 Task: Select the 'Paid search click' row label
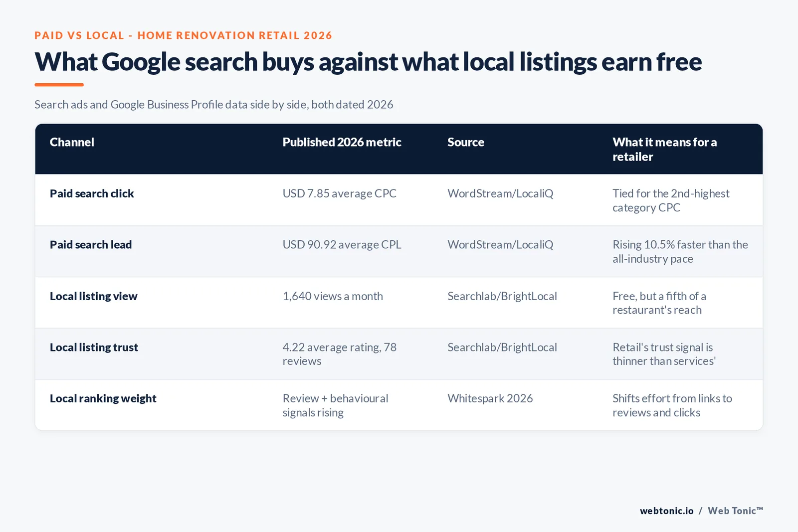(x=92, y=193)
